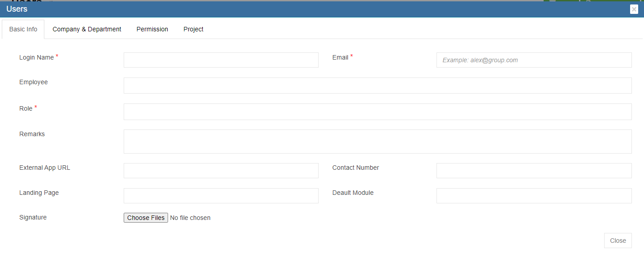Close the Users dialog with the X icon
Screen dimensions: 644x258
click(x=634, y=9)
